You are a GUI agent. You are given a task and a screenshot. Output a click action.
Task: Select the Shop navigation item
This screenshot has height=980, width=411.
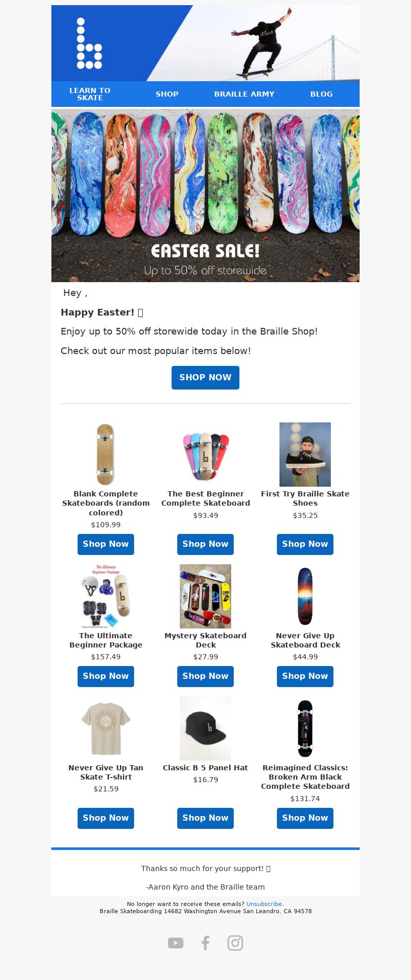[167, 94]
